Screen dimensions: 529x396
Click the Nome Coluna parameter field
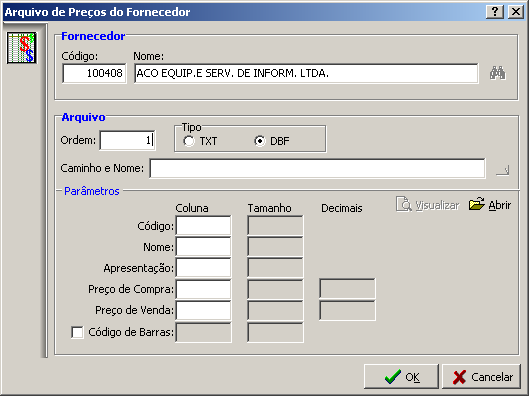point(203,247)
